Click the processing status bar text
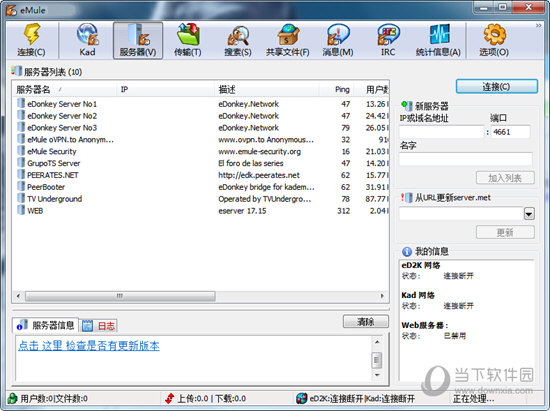Image resolution: width=550 pixels, height=411 pixels. coord(474,398)
